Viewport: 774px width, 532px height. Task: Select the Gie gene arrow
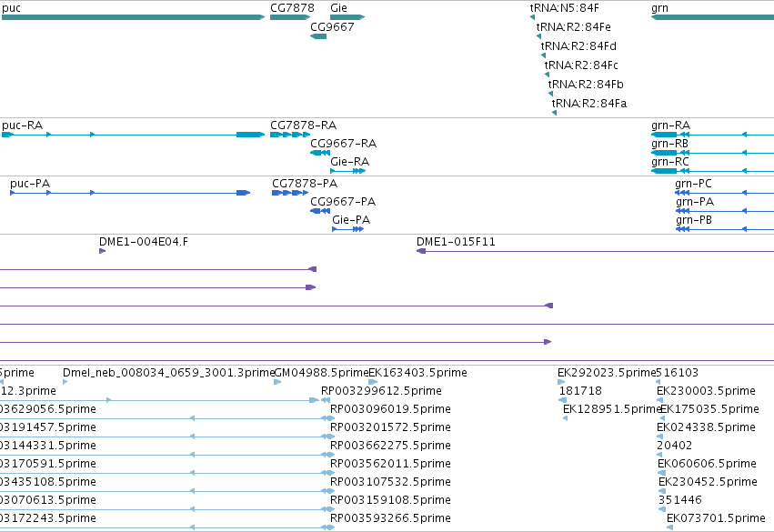tap(347, 17)
